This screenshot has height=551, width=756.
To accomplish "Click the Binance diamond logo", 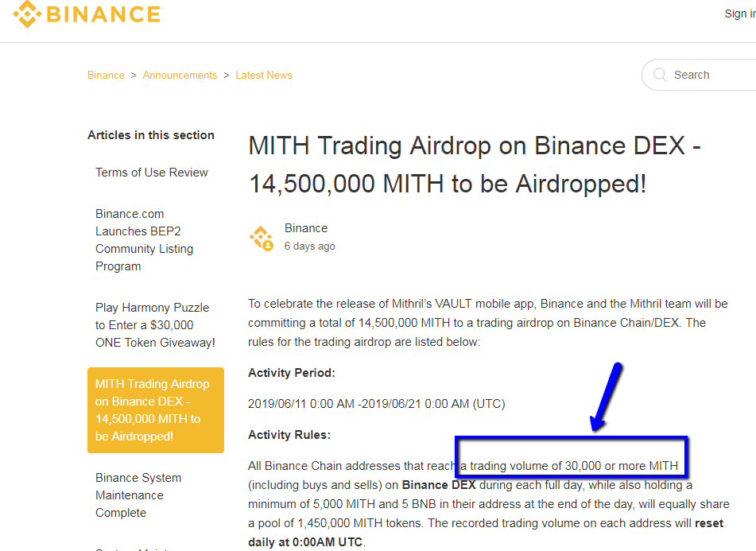I will 25,14.
